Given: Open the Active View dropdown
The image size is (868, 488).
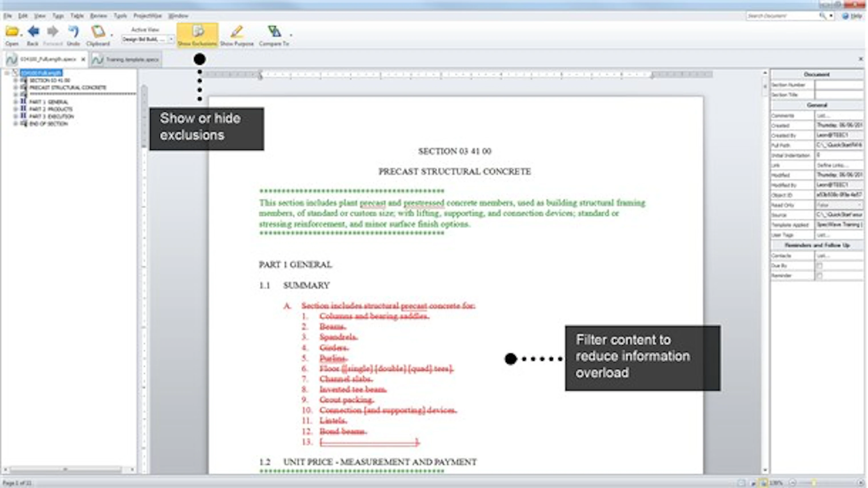Looking at the screenshot, I should (x=171, y=39).
